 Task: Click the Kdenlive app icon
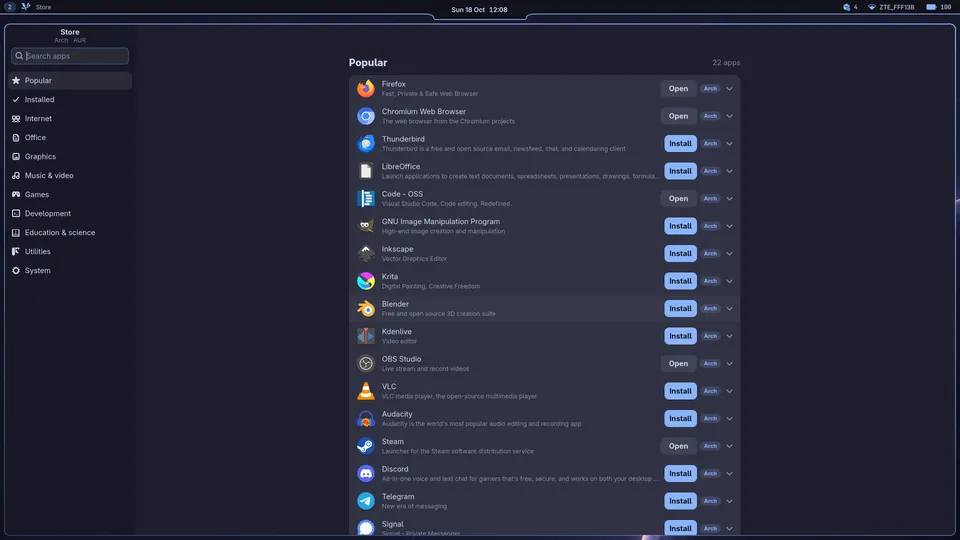(366, 336)
